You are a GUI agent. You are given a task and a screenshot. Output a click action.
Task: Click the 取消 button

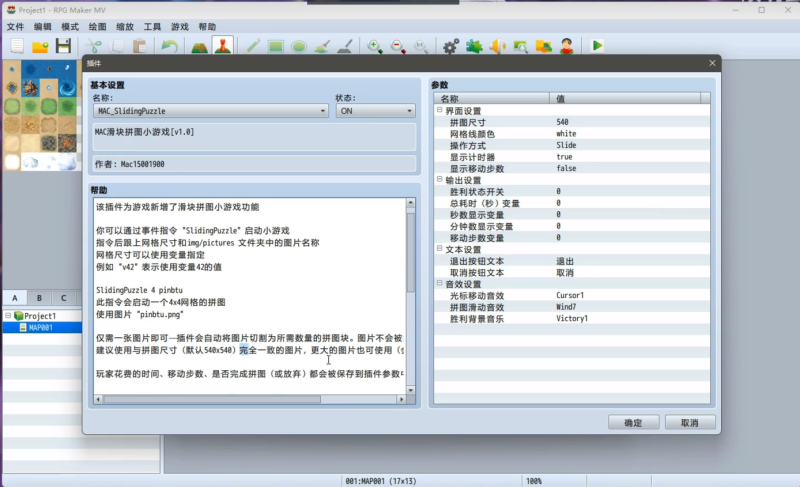[x=690, y=423]
